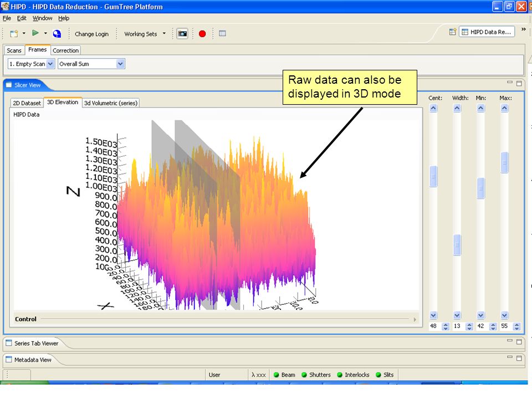Click the Cent value field showing 48
Screen dimensions: 532x399
(x=434, y=326)
